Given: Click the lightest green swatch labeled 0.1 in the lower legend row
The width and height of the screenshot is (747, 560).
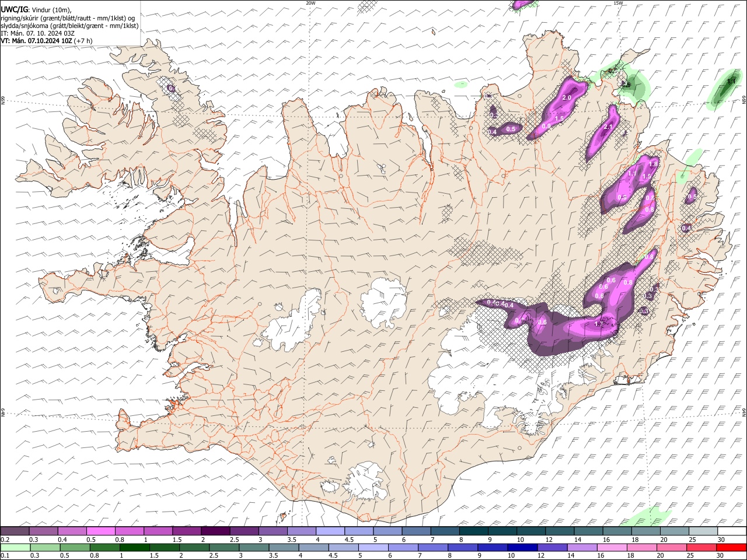Looking at the screenshot, I should coord(15,548).
